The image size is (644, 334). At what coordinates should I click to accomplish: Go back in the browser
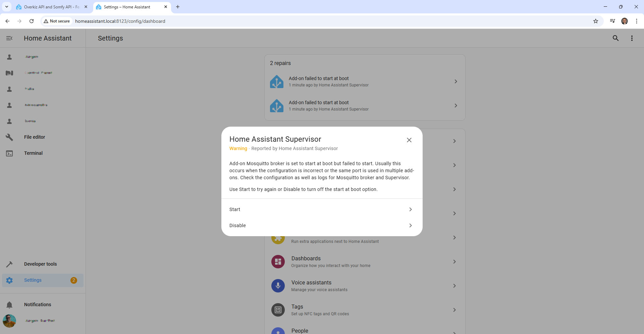[x=7, y=21]
